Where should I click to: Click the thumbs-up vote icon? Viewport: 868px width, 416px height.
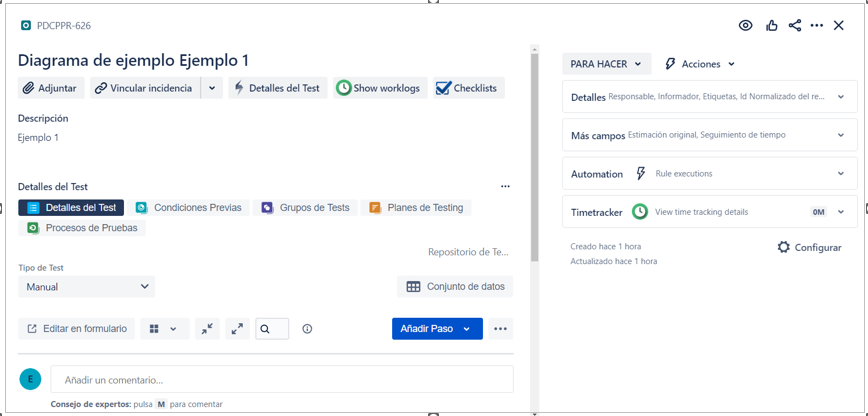click(771, 26)
